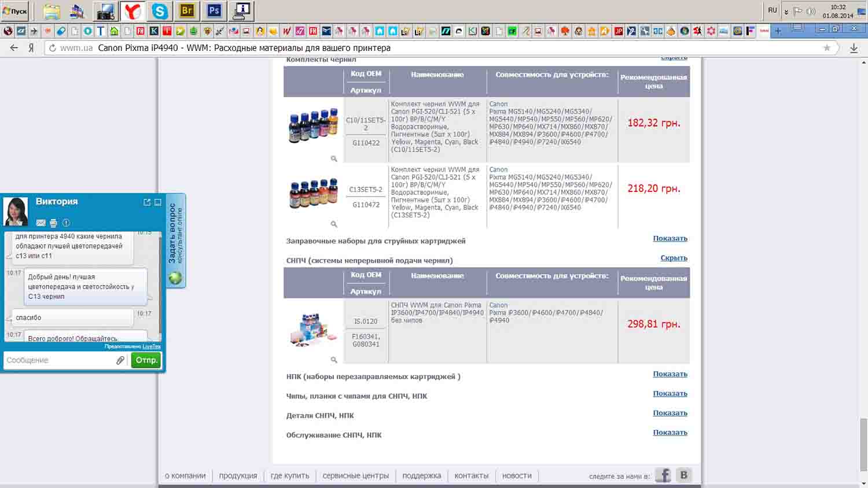Screen dimensions: 868x488
Task: Switch to the dark K browser tab
Action: [x=154, y=31]
